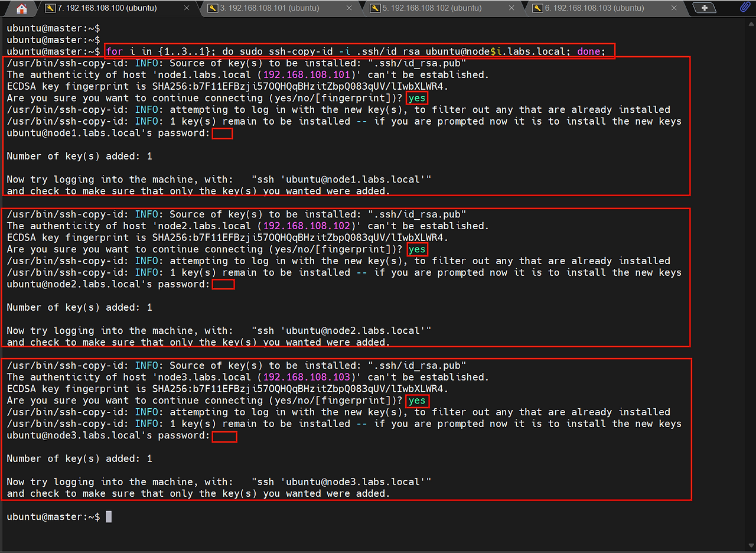756x553 pixels.
Task: Close the 192.168.108.102 session tab
Action: tap(511, 8)
